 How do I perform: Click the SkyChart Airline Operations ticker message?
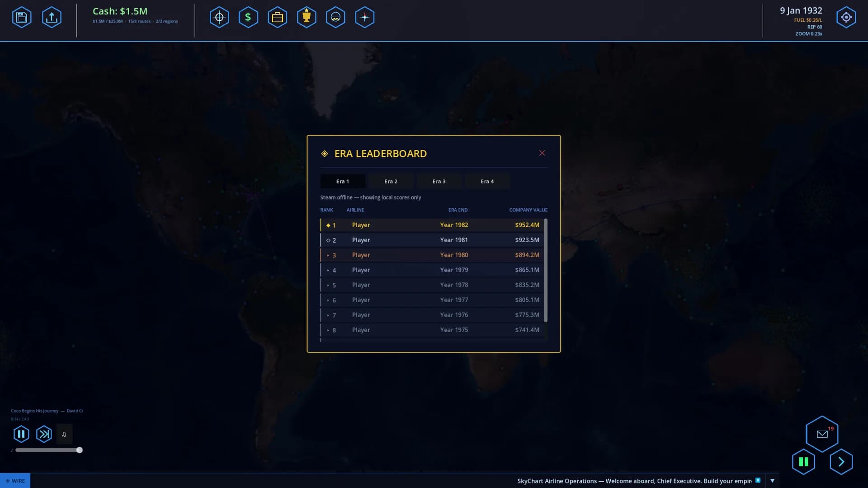(634, 481)
